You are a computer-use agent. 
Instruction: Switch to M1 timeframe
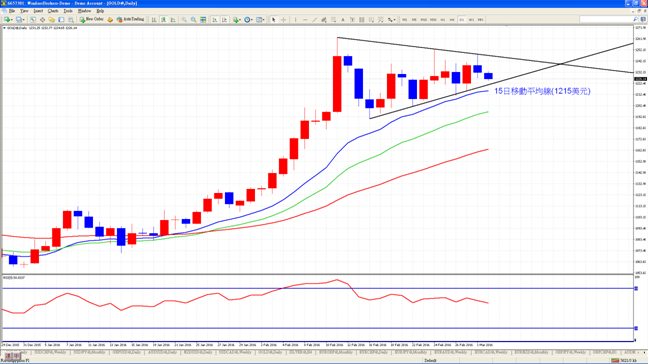tap(404, 19)
